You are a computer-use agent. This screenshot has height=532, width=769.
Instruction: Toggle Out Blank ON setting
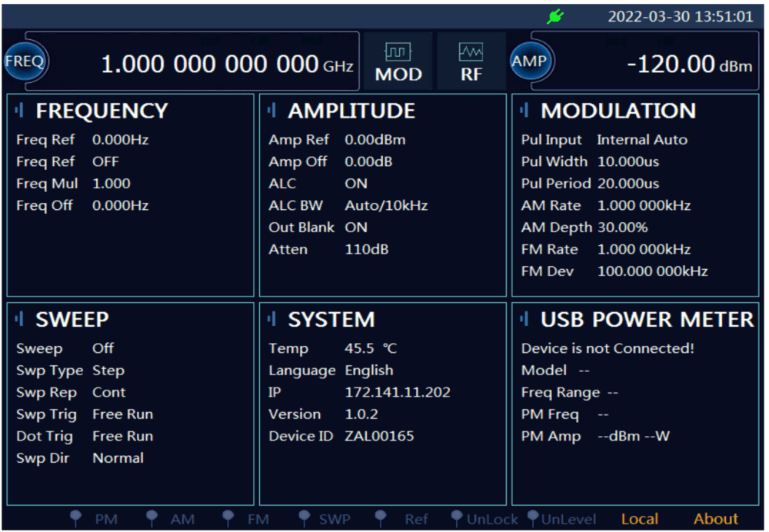click(355, 228)
